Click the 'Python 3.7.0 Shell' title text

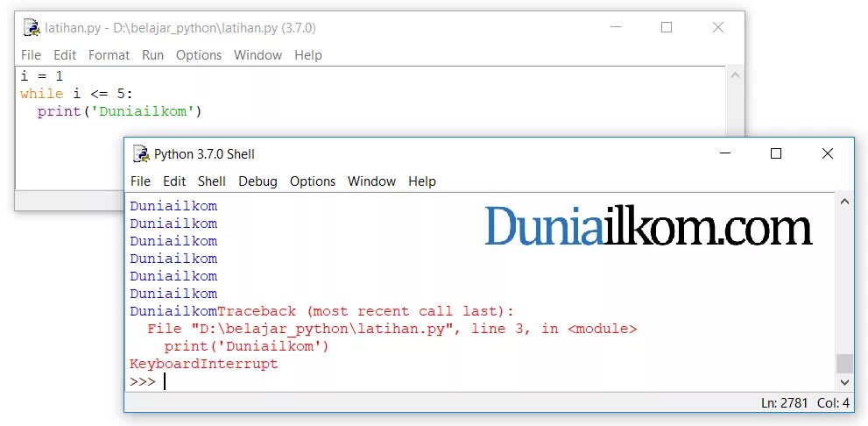[x=204, y=154]
